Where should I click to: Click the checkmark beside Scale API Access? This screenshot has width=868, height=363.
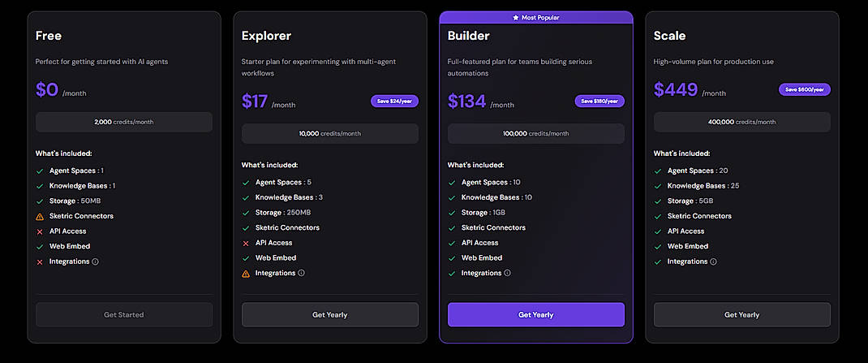pos(658,231)
